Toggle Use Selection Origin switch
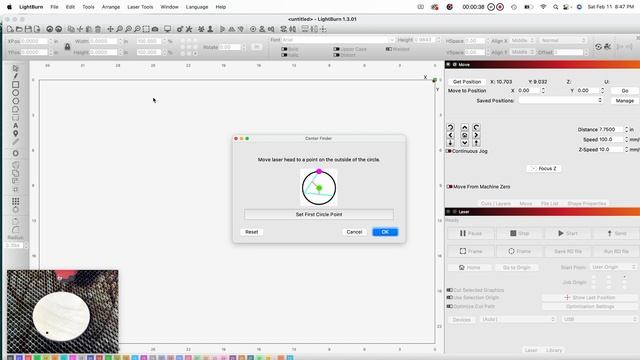 click(449, 298)
